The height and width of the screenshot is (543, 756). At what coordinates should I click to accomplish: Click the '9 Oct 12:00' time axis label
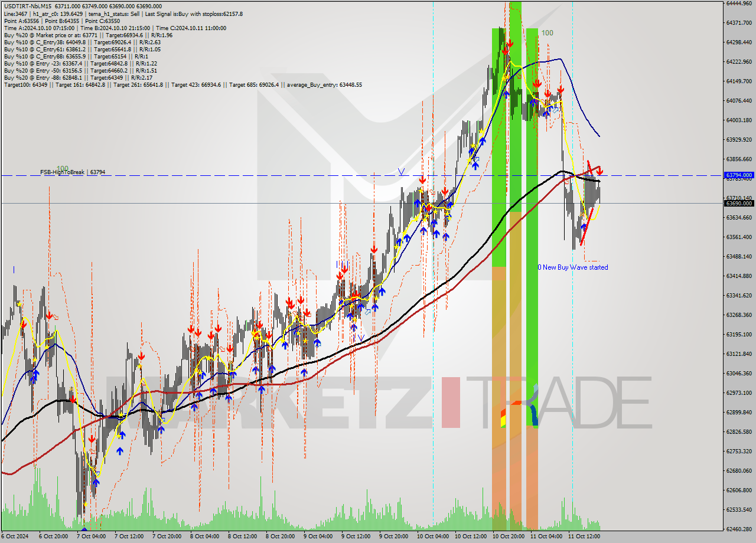click(356, 537)
